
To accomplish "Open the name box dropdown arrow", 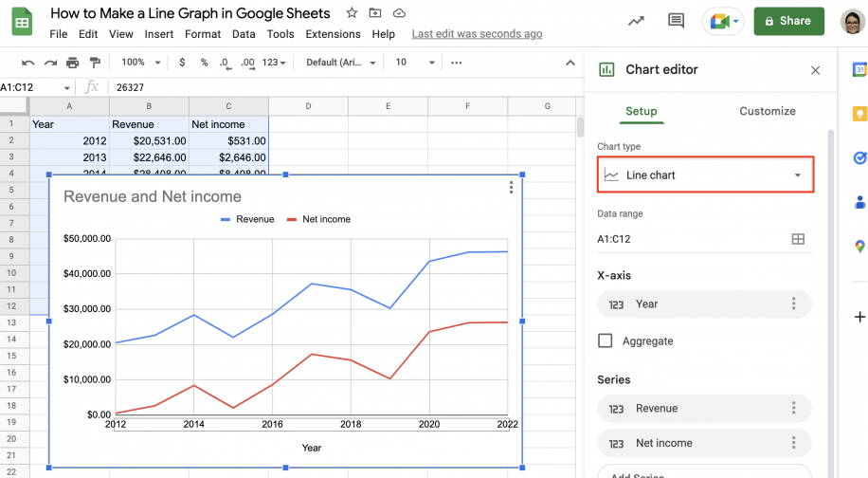I will [x=67, y=87].
